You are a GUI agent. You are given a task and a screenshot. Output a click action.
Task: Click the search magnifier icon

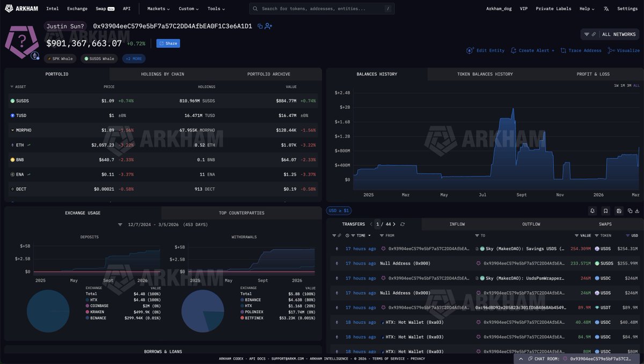pos(255,9)
